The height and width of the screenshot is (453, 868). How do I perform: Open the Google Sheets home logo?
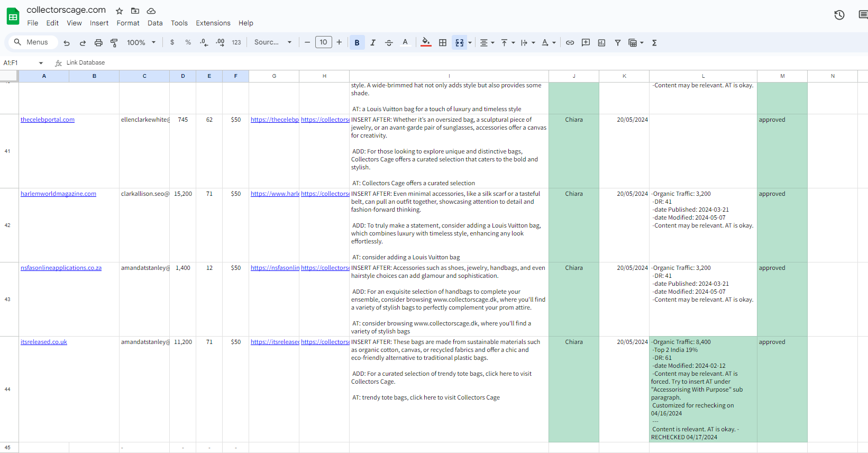point(13,16)
